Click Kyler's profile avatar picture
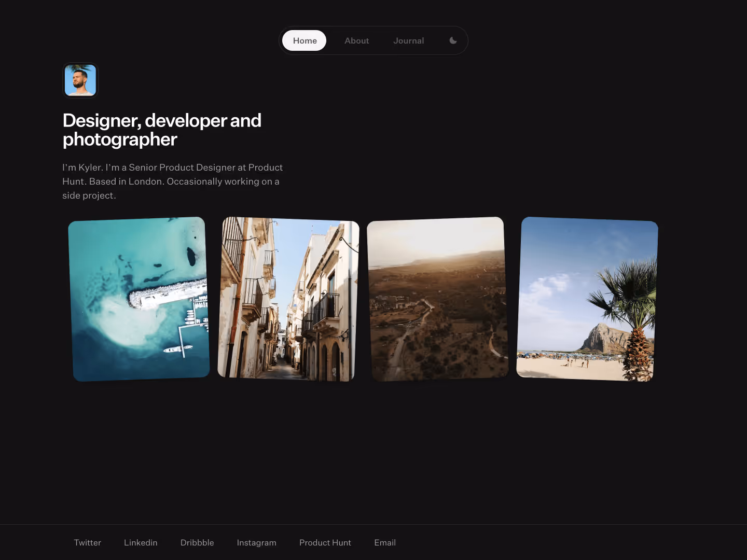Image resolution: width=747 pixels, height=560 pixels. (80, 80)
